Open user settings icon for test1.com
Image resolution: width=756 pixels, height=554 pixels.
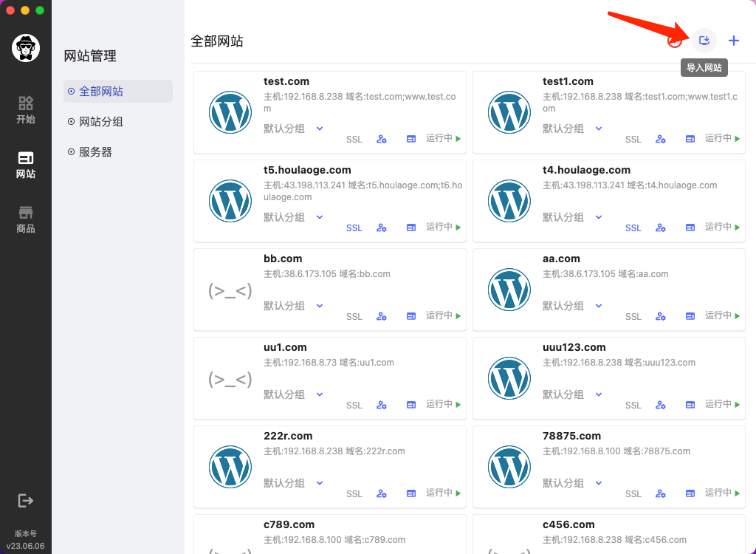[661, 139]
